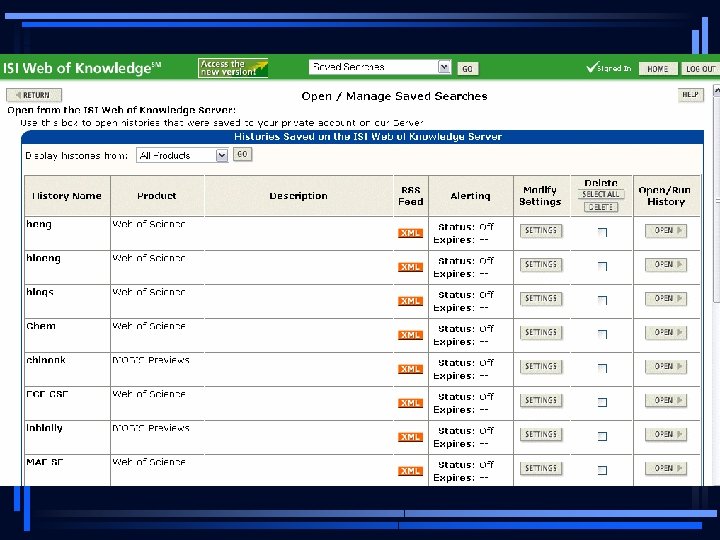Screen dimensions: 720x540
Task: Open settings for blogs history
Action: (541, 298)
